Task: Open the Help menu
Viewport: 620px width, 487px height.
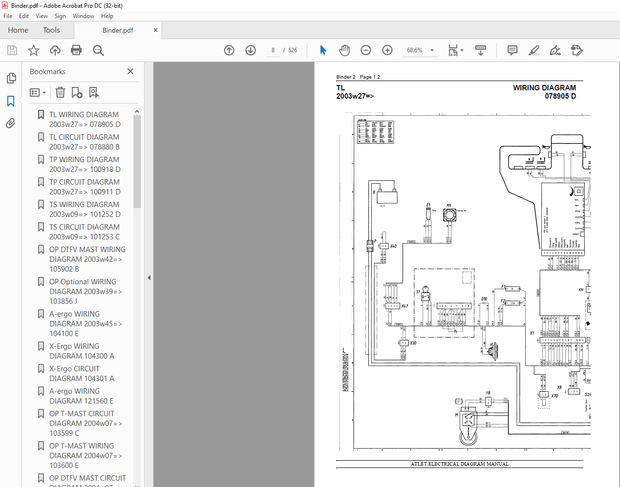Action: tap(107, 16)
